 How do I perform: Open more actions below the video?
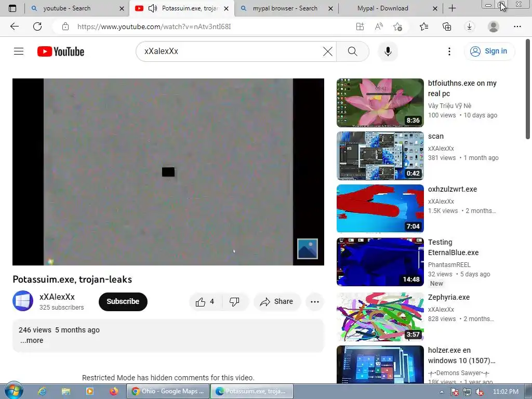pos(315,302)
